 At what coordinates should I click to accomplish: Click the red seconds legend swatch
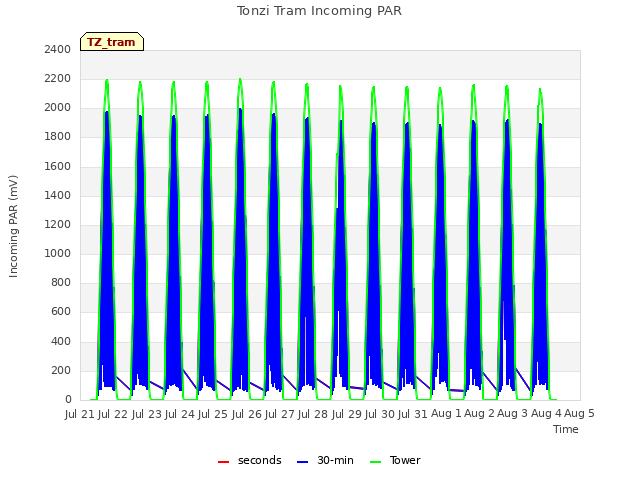223,462
